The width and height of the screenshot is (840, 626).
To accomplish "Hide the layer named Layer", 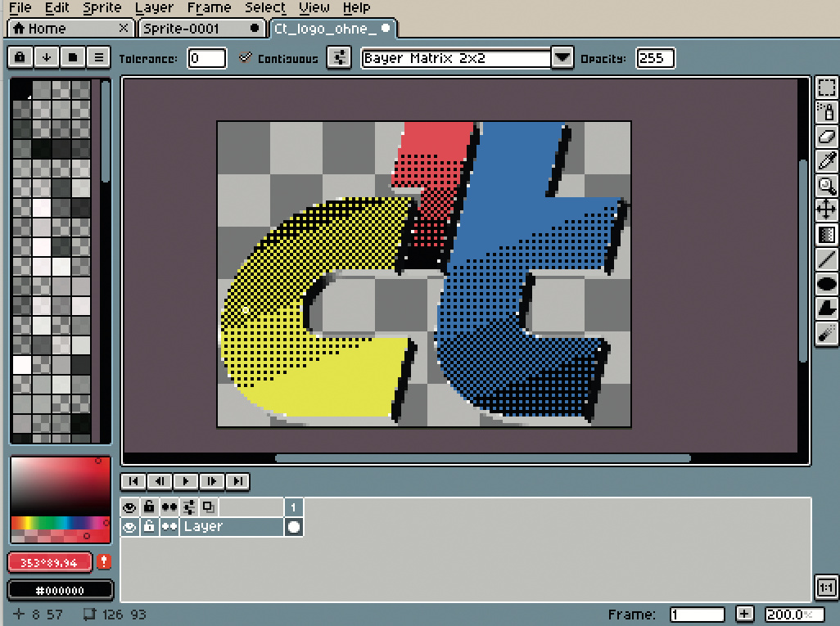I will [129, 527].
